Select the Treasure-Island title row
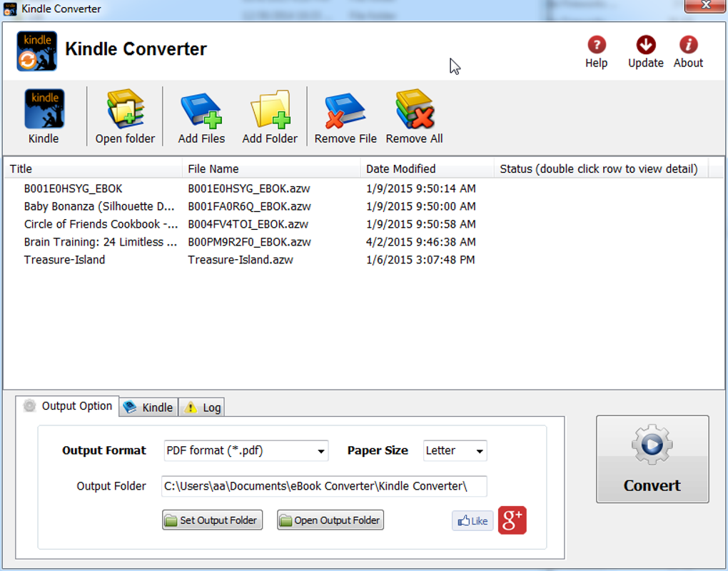The image size is (728, 571). click(x=64, y=260)
